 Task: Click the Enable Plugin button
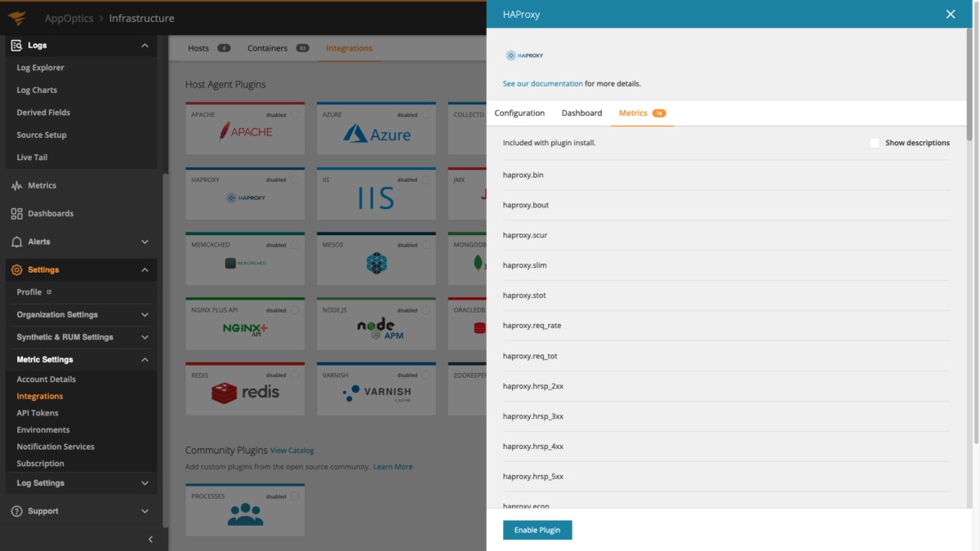pos(537,530)
